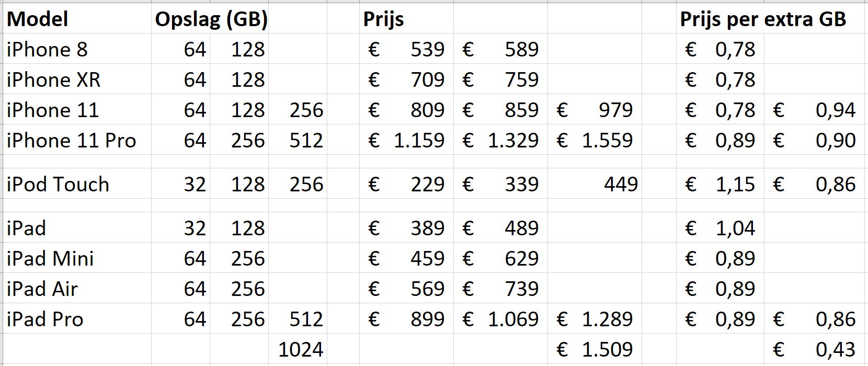Screen dimensions: 868x366
Task: Click the € 1,15 per GB cell
Action: click(720, 185)
